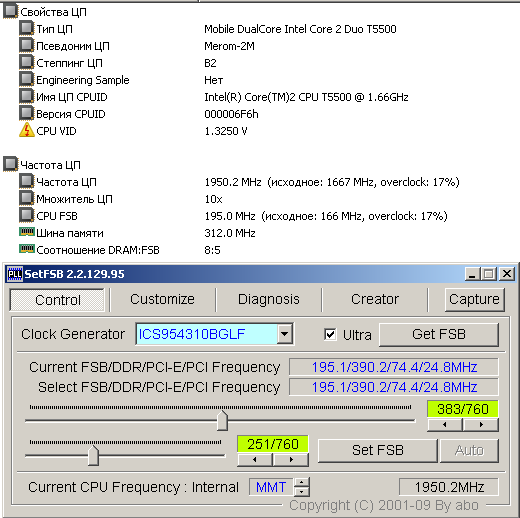Click the Auto button

click(469, 450)
